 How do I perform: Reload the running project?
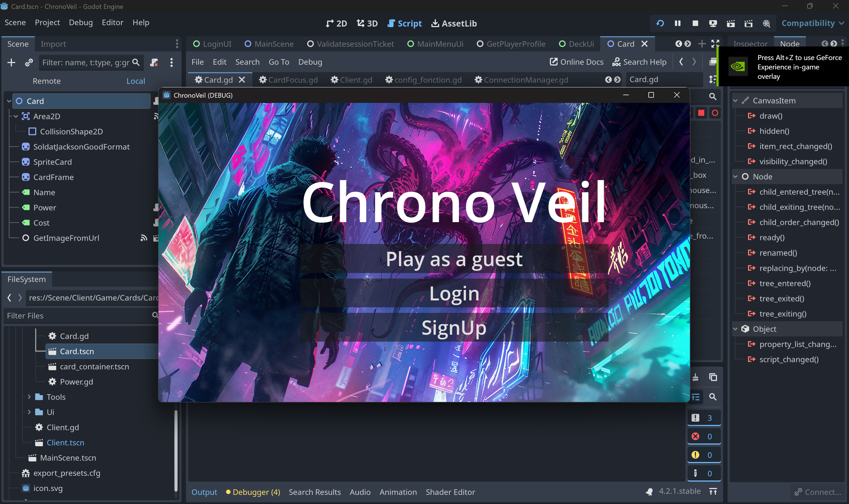[x=660, y=24]
